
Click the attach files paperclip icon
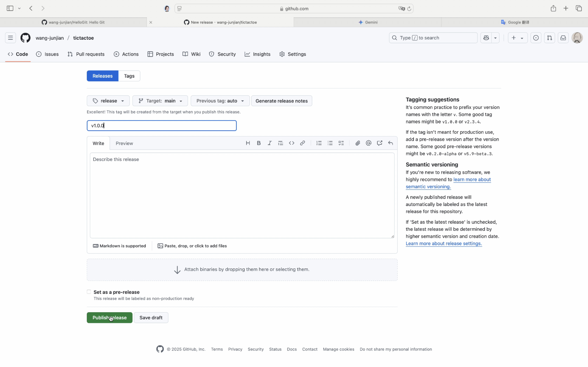[x=358, y=143]
